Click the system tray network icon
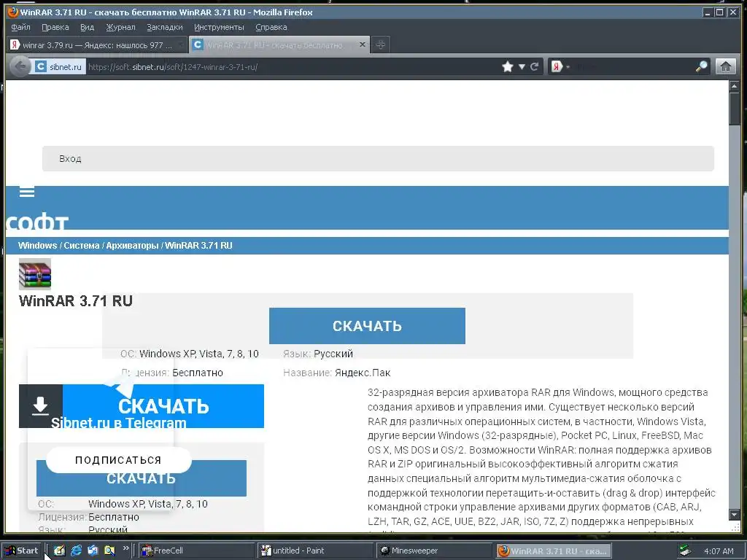 pos(685,551)
